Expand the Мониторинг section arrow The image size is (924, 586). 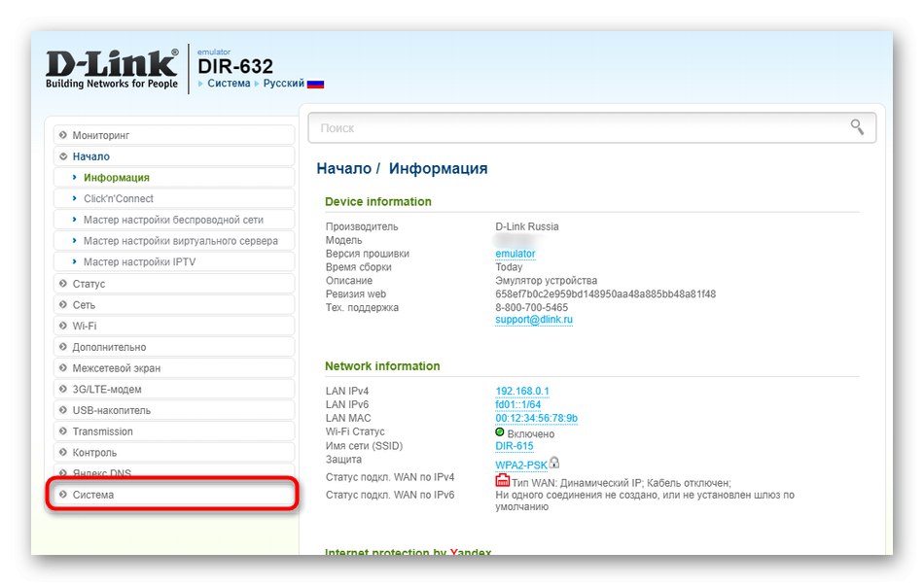click(x=63, y=135)
